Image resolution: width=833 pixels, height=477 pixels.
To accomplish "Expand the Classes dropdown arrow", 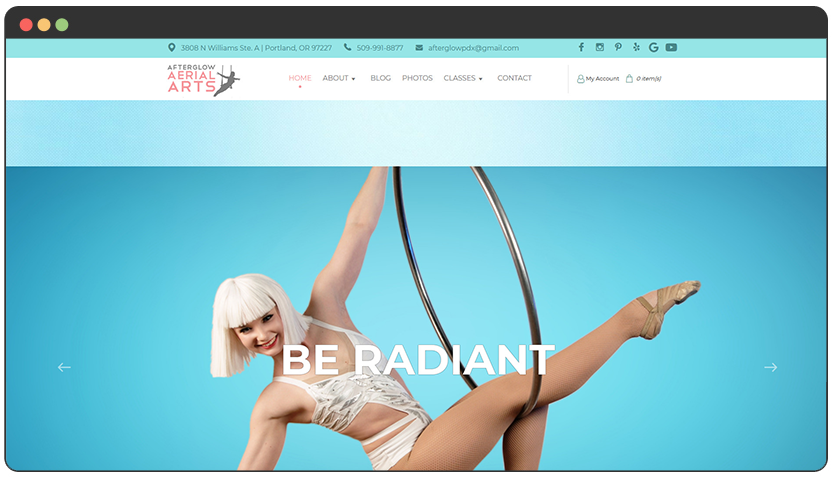I will [x=480, y=79].
